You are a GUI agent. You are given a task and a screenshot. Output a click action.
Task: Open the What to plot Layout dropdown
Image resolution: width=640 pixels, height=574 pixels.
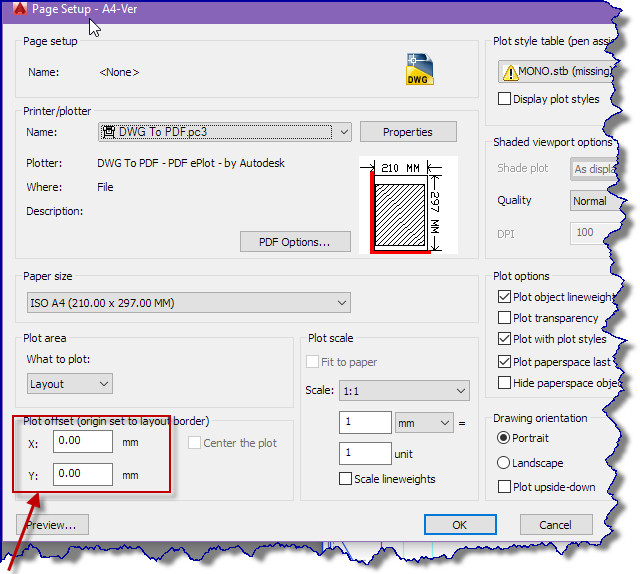click(x=70, y=384)
